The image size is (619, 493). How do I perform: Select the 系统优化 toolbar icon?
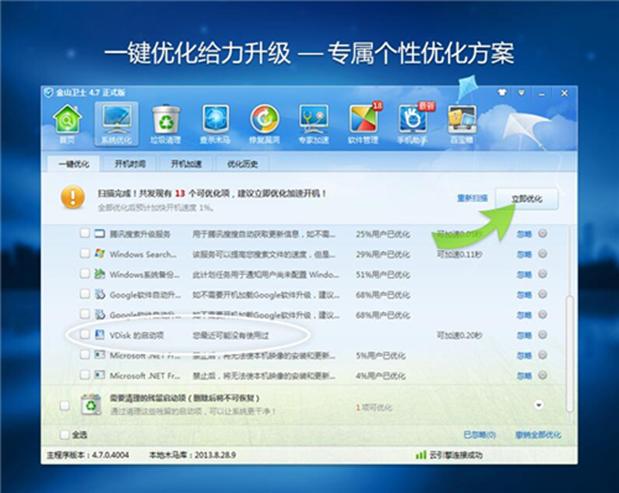pyautogui.click(x=116, y=124)
